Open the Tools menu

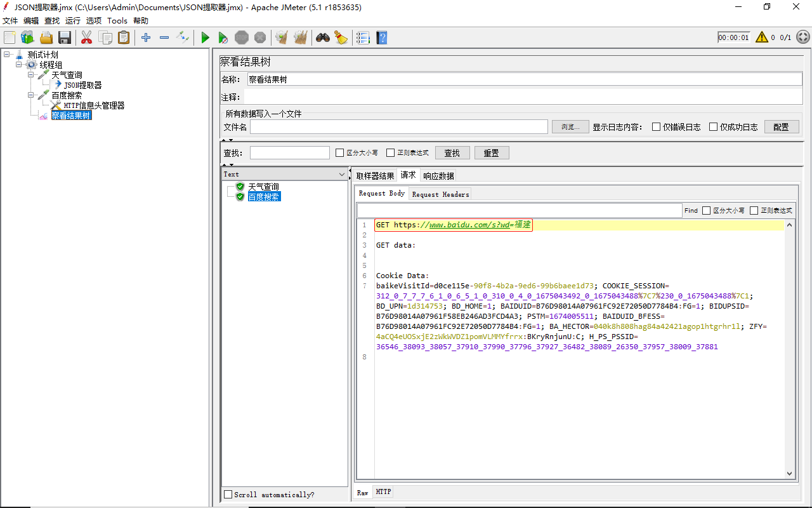[x=117, y=20]
